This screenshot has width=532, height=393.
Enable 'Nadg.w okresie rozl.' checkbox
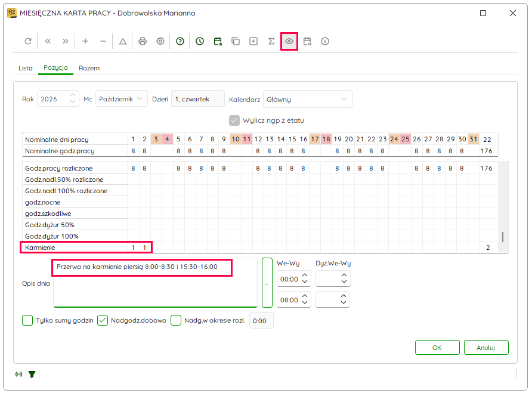coord(176,320)
